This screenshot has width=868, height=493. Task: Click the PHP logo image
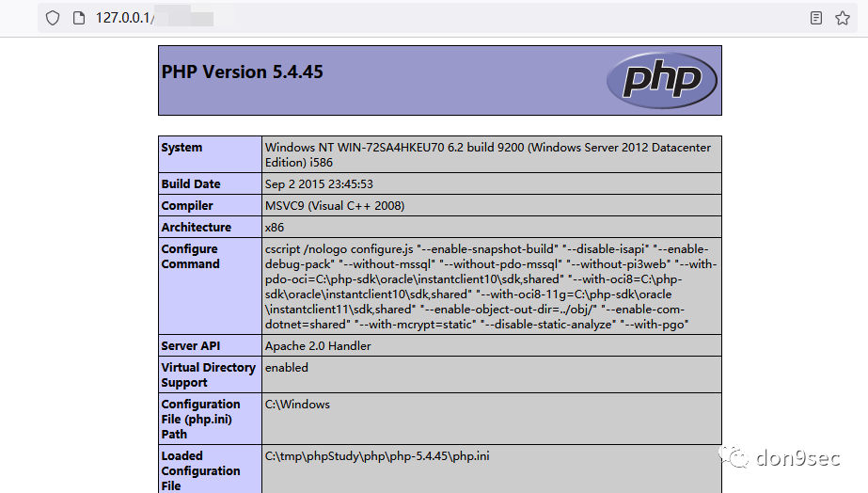[x=661, y=80]
